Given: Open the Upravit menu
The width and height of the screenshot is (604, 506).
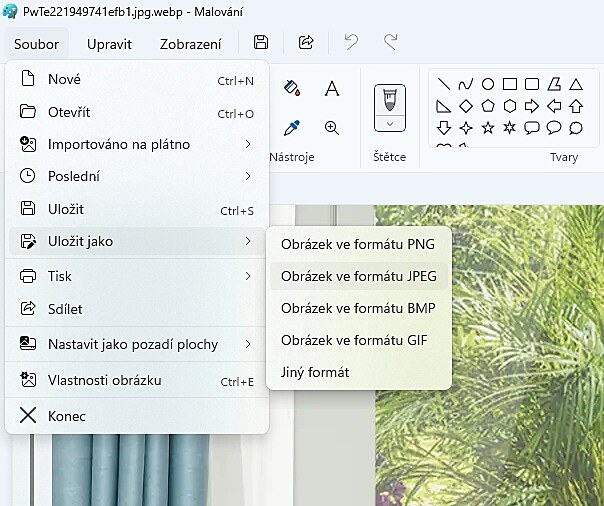Looking at the screenshot, I should (x=109, y=44).
